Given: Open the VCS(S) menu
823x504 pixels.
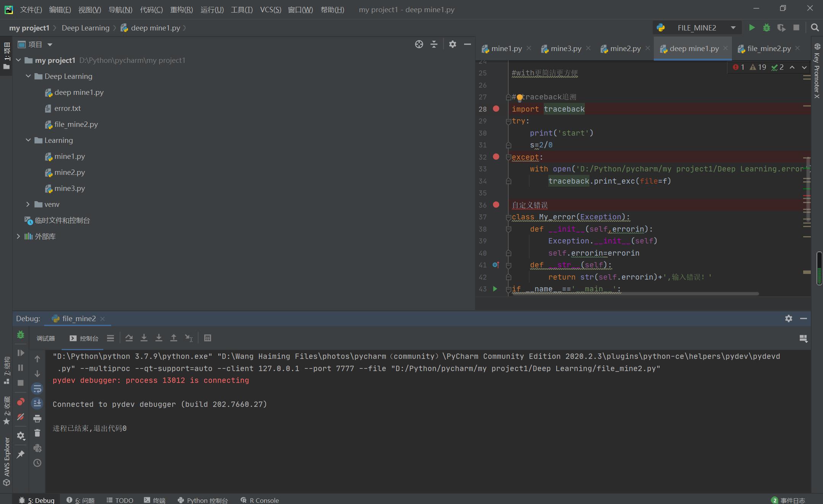Looking at the screenshot, I should pos(271,10).
